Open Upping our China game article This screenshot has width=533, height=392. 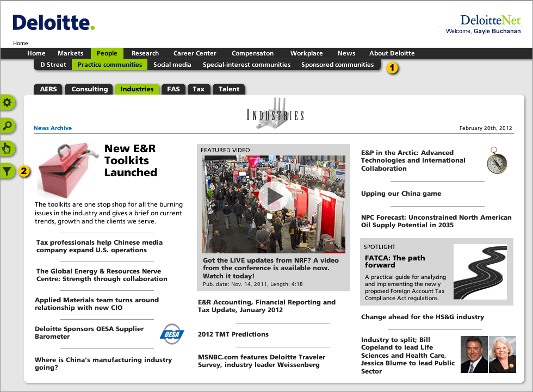401,194
